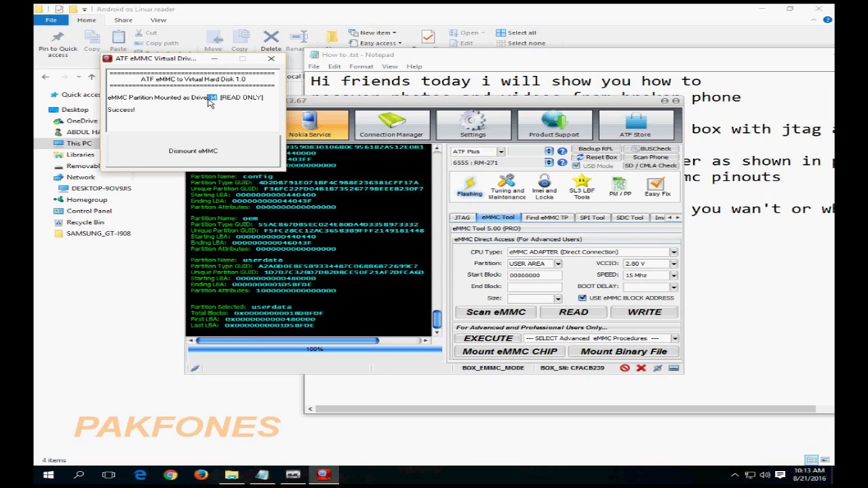
Task: Open the SL3 LBF Tools star icon
Action: [x=581, y=187]
